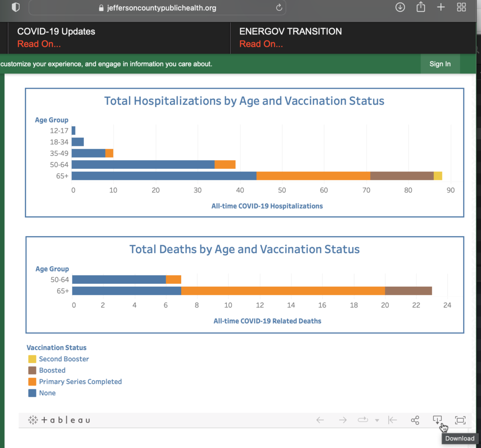Expand the dropdown arrow beside replay
This screenshot has width=481, height=448.
377,421
